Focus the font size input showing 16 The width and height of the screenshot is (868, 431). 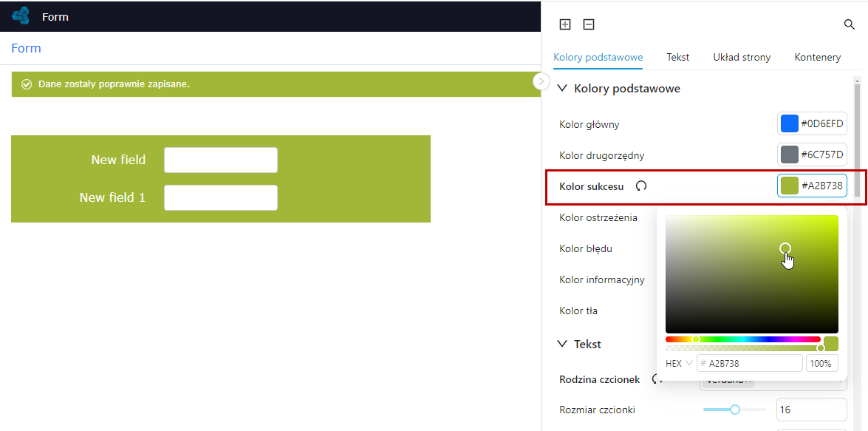812,410
